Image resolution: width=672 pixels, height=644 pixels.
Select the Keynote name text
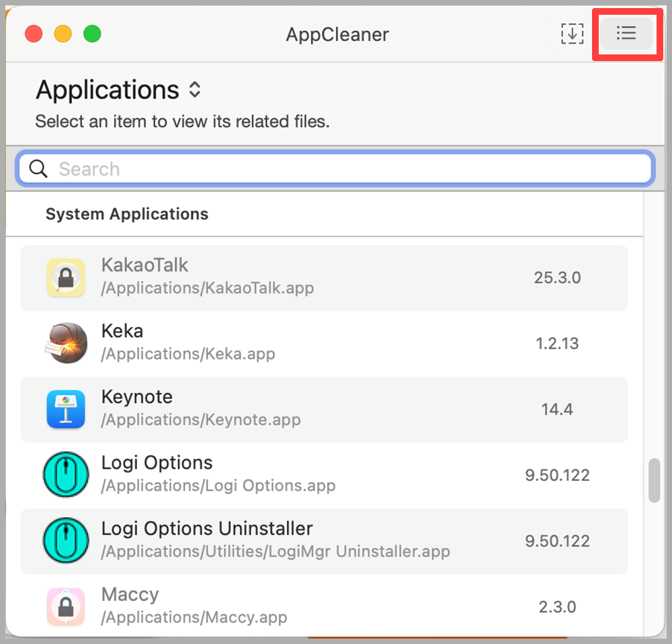tap(136, 397)
